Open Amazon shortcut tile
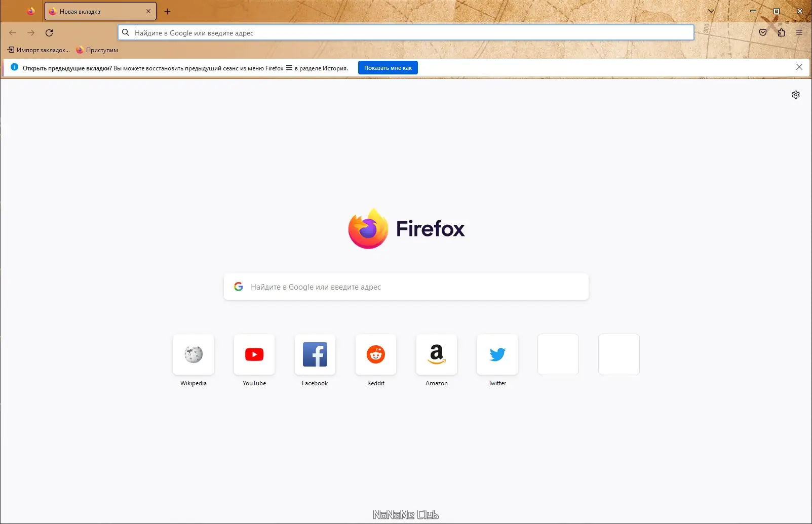 tap(437, 354)
